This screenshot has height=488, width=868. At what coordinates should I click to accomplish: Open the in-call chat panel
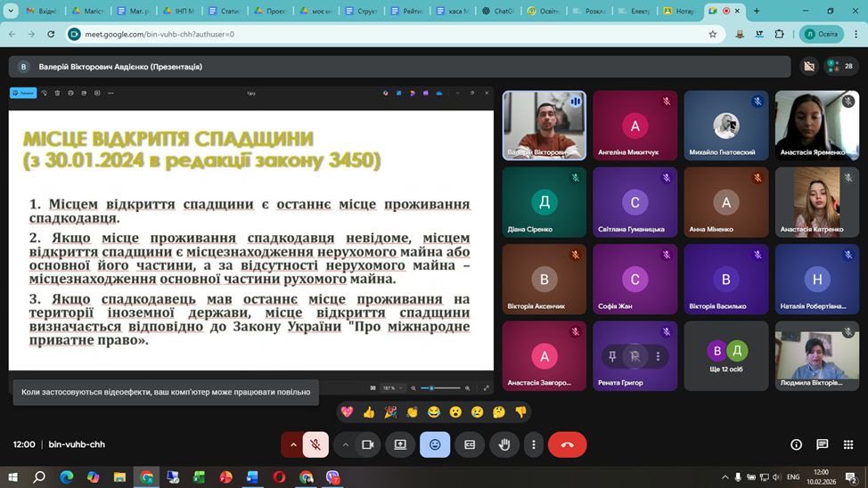822,444
